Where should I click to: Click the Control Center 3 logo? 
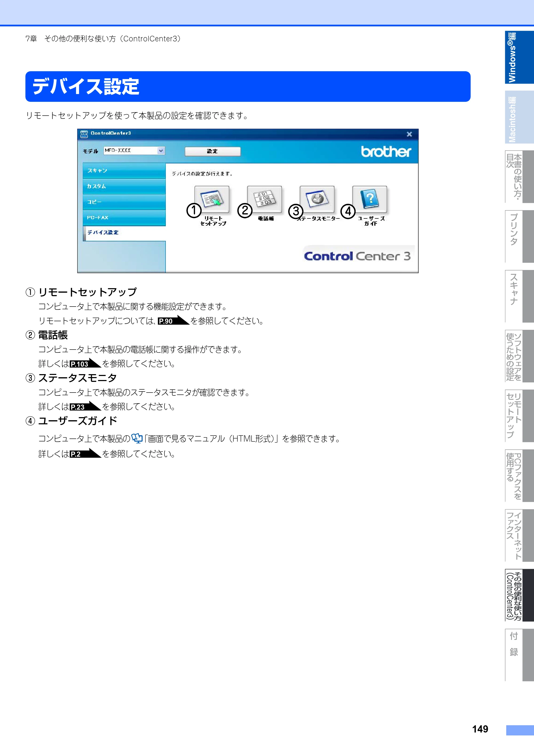pyautogui.click(x=358, y=256)
